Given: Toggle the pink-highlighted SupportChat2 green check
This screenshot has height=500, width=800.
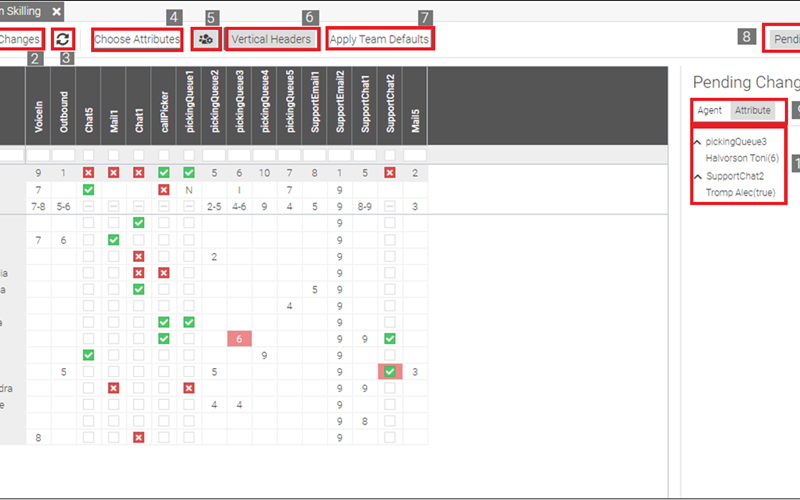Looking at the screenshot, I should [x=390, y=371].
